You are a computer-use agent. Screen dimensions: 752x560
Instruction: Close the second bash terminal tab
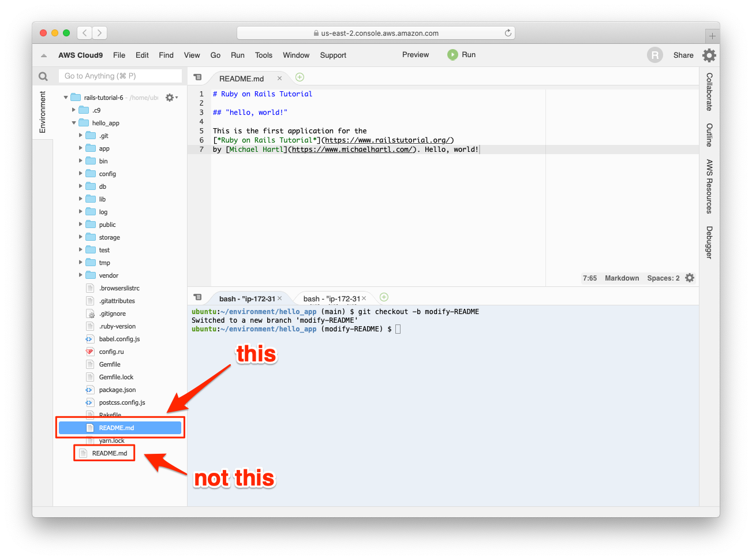click(x=364, y=298)
